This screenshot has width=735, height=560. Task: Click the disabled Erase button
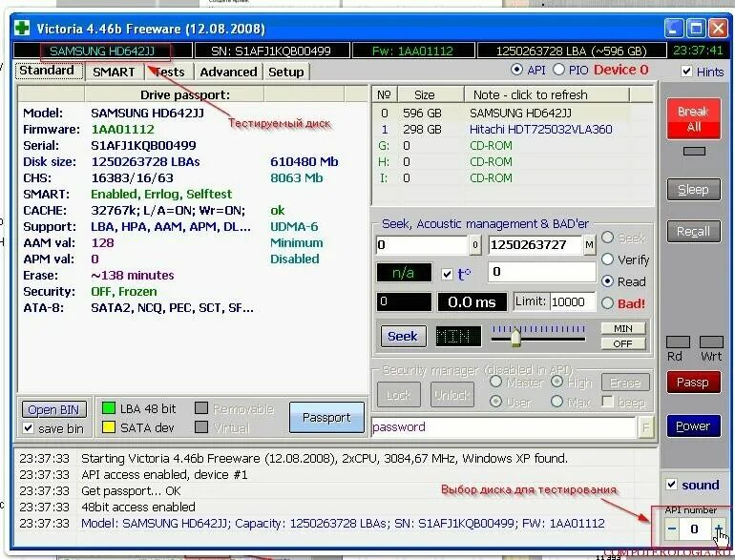(x=625, y=383)
